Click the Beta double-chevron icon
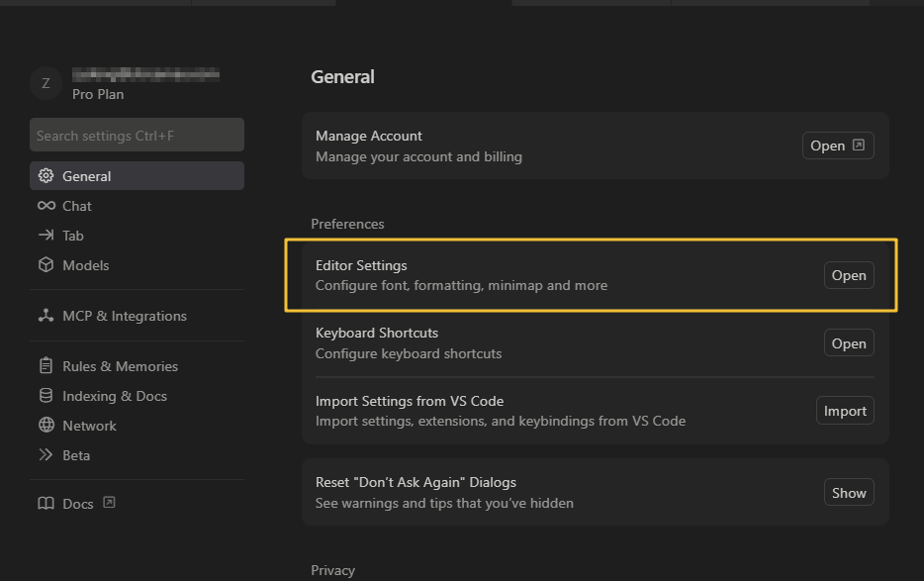 pyautogui.click(x=46, y=455)
